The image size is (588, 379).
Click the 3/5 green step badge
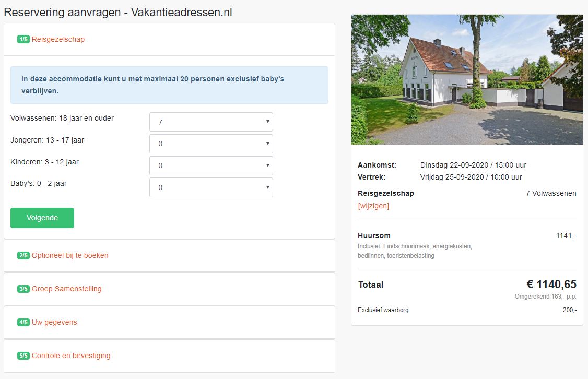pos(23,289)
